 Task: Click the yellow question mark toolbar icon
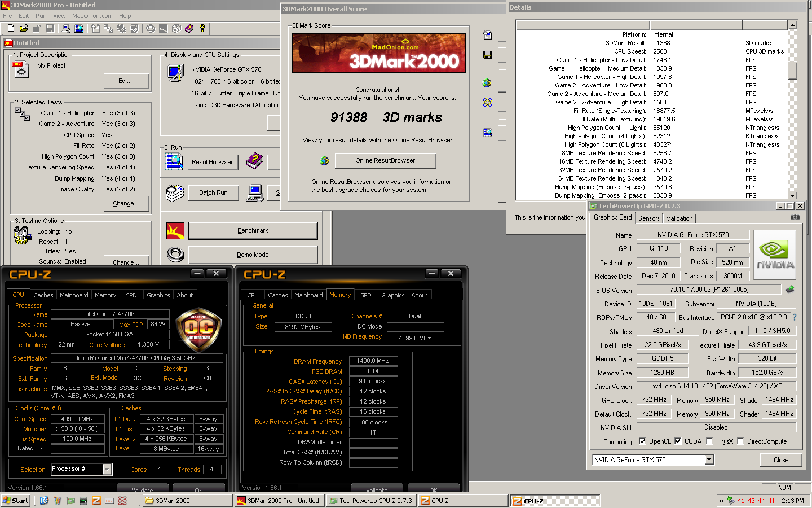(x=202, y=28)
